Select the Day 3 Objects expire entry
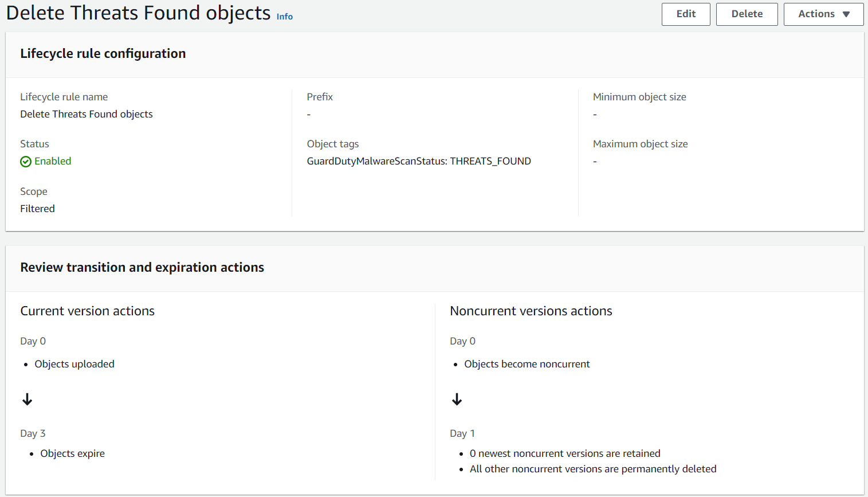868x497 pixels. [72, 453]
